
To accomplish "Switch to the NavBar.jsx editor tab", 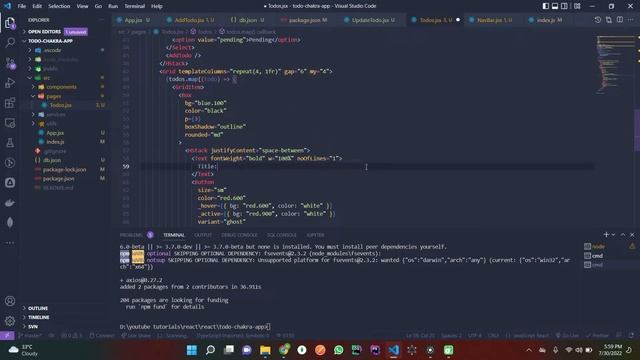I will [x=493, y=20].
